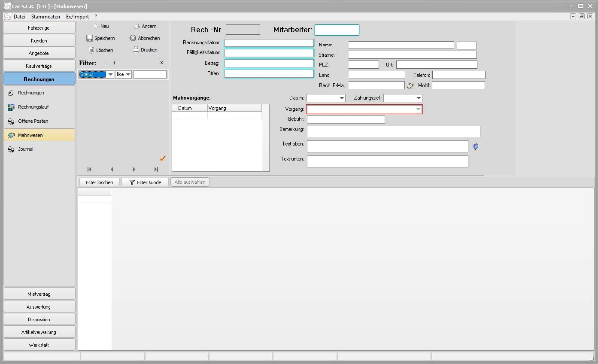Close the filter with the x
This screenshot has height=364, width=598.
[162, 63]
